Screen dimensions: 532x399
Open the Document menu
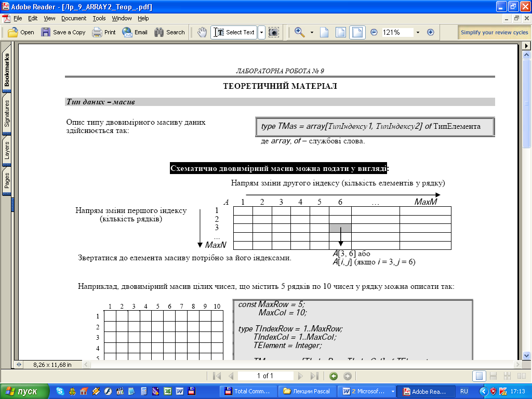pos(74,18)
